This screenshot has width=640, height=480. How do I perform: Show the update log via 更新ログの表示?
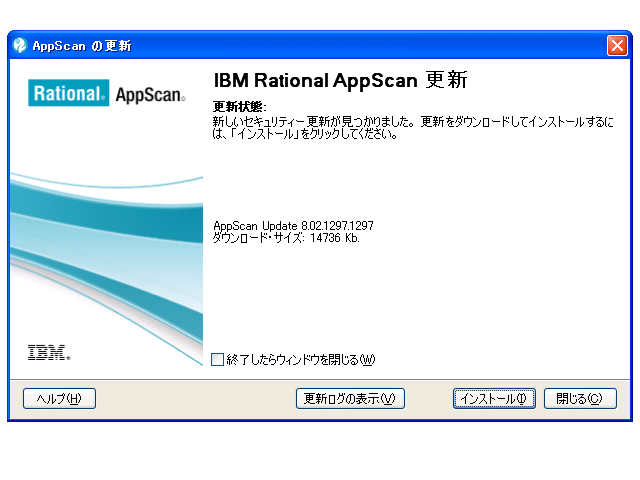(x=350, y=399)
